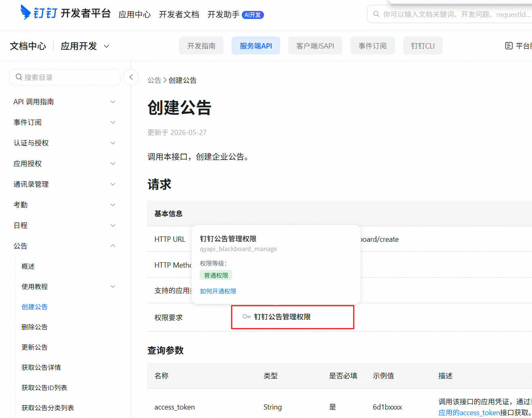Click the 描述 column header
Screen dimensions: 532x418
coord(445,376)
